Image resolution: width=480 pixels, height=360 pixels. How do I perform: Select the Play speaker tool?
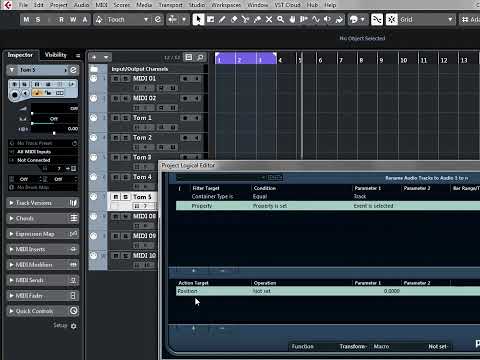click(327, 19)
